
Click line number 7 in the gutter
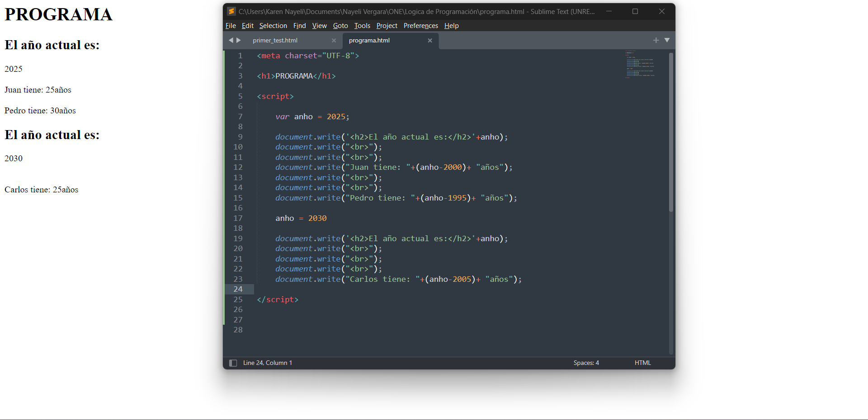[x=240, y=117]
